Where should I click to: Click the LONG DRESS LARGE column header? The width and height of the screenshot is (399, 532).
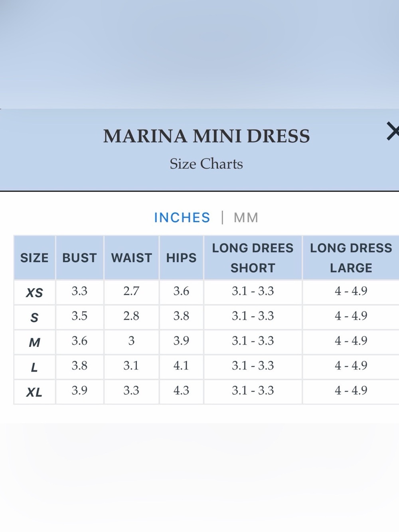(x=351, y=258)
